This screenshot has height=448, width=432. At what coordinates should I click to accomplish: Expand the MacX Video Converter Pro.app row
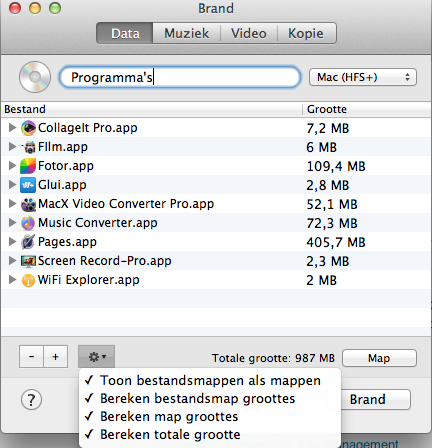coord(12,203)
